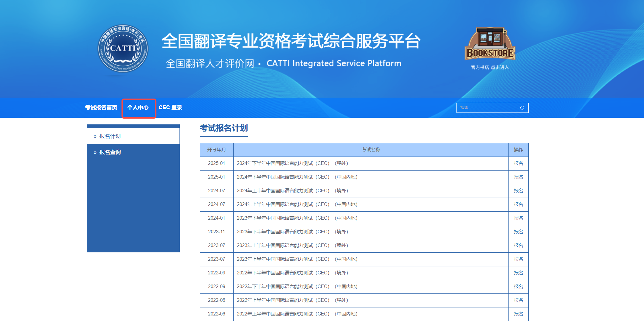Click 报名 for 2023-07 CEC 境外 exam
The height and width of the screenshot is (325, 644).
(519, 246)
